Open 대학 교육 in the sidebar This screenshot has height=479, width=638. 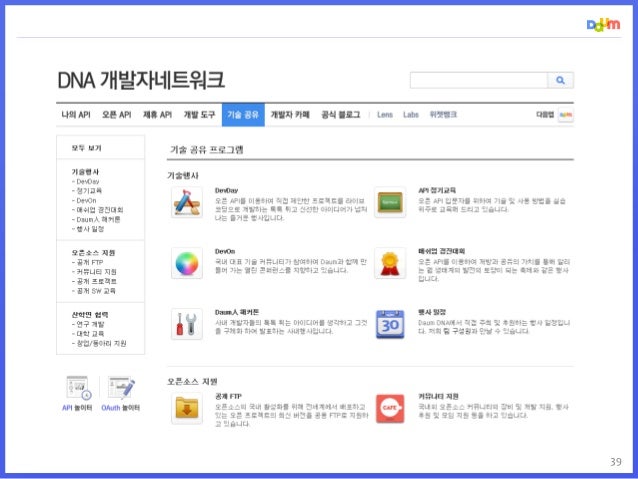pyautogui.click(x=90, y=334)
